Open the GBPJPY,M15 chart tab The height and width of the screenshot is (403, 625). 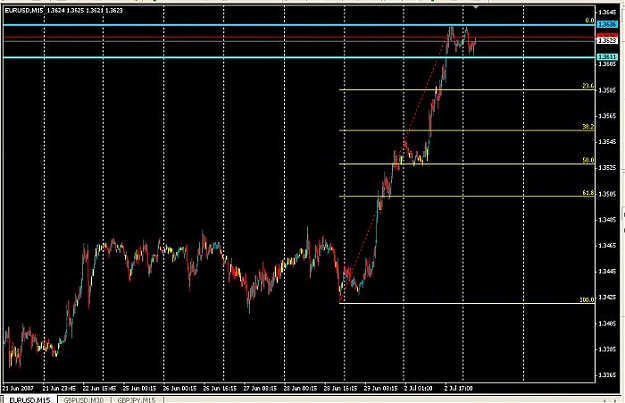pos(137,399)
